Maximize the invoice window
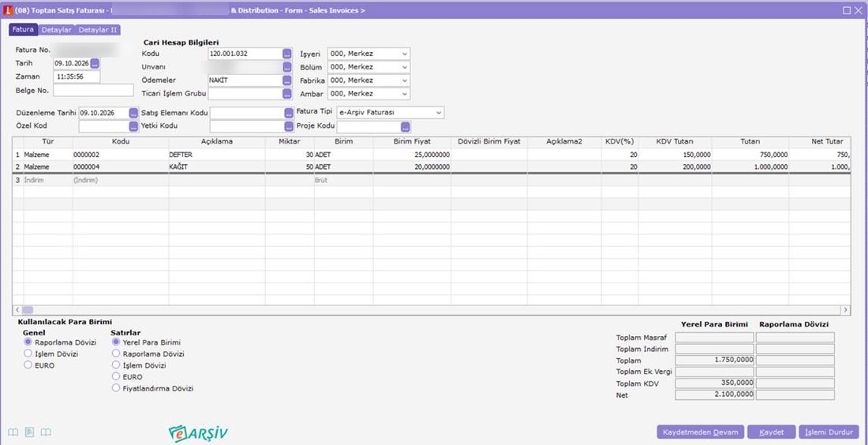This screenshot has width=868, height=445. click(847, 10)
